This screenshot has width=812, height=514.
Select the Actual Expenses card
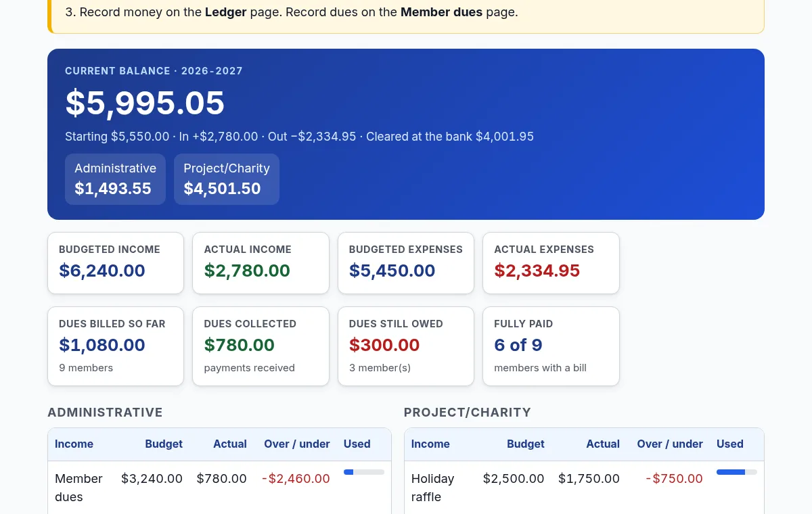point(551,263)
